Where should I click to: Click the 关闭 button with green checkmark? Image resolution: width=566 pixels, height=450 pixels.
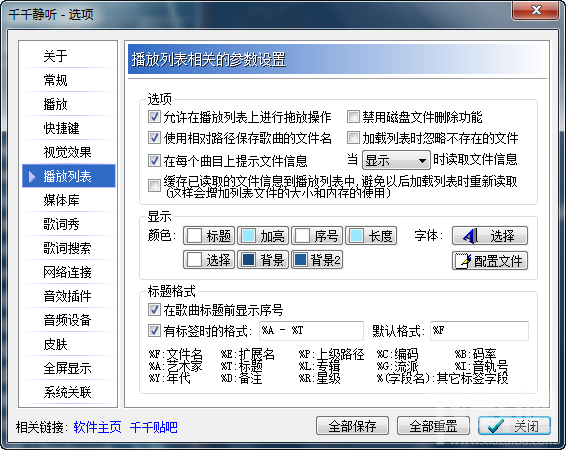[514, 426]
